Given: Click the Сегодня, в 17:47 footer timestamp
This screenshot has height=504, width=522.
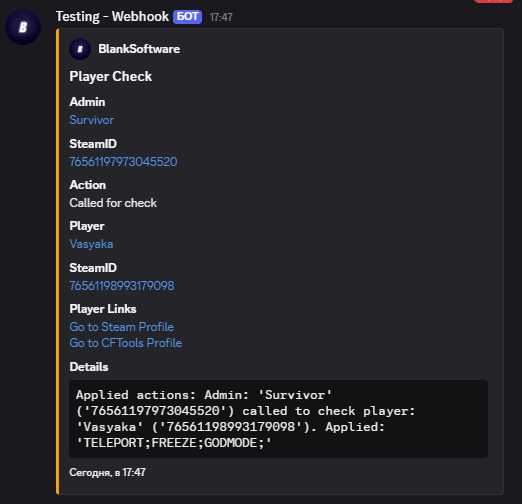Looking at the screenshot, I should [107, 472].
